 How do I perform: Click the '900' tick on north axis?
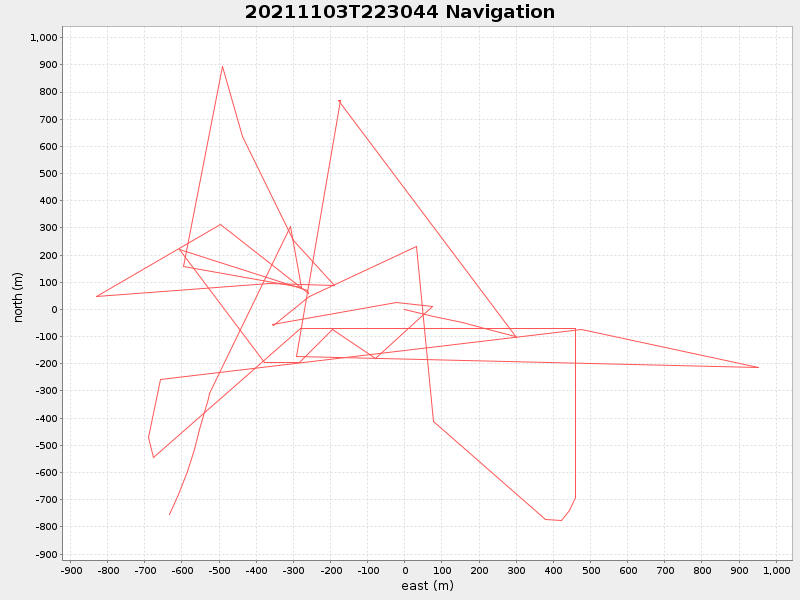[49, 65]
